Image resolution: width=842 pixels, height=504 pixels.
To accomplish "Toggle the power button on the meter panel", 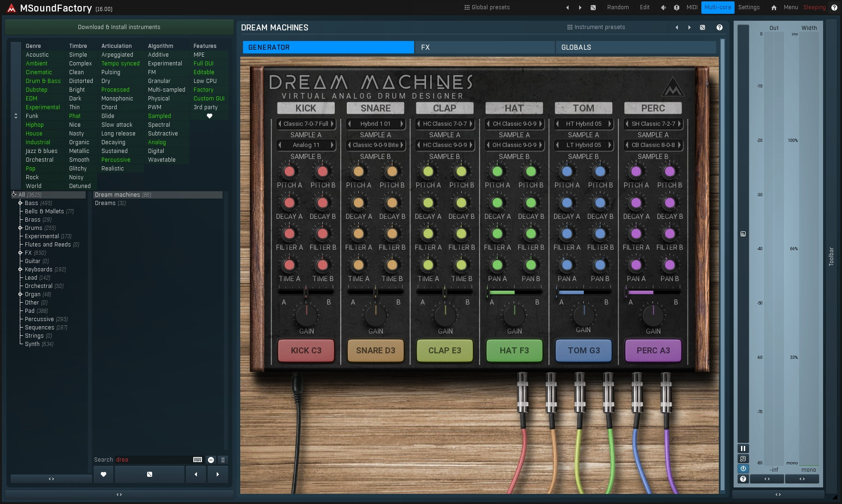I will click(743, 469).
